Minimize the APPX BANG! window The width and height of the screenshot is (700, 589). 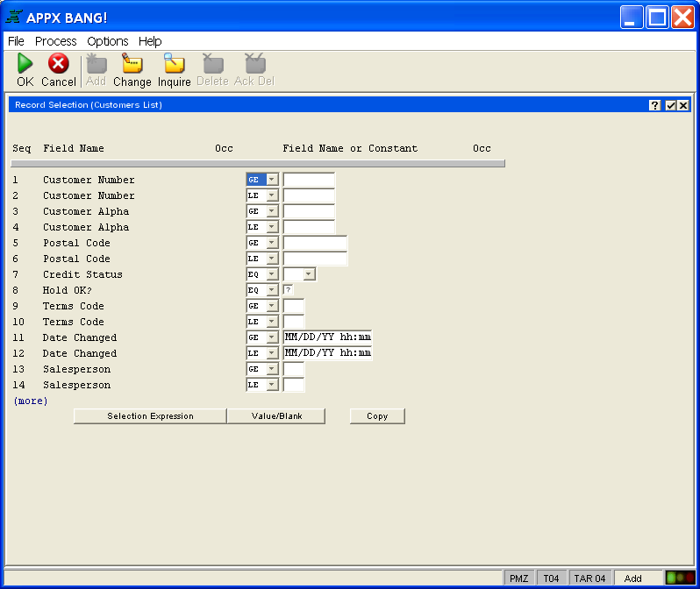coord(632,18)
